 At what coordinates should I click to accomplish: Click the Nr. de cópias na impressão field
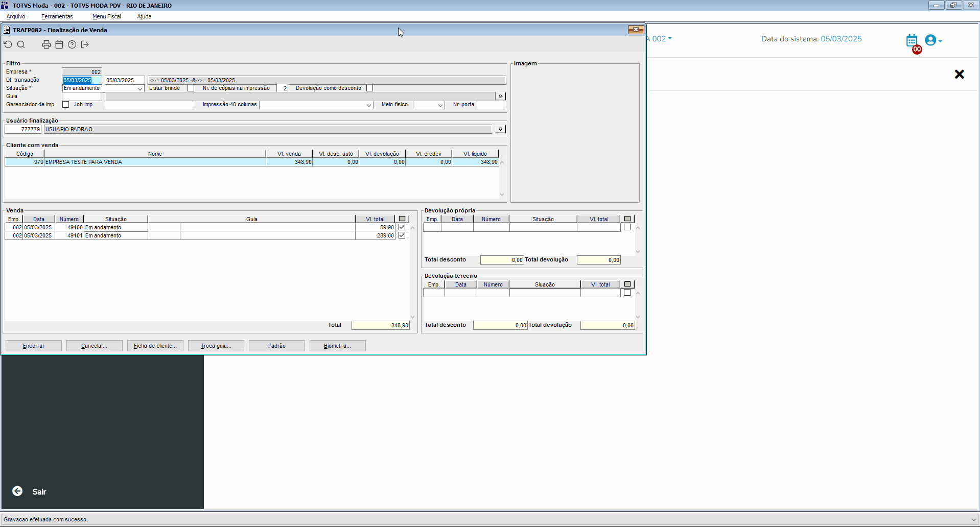click(x=283, y=88)
